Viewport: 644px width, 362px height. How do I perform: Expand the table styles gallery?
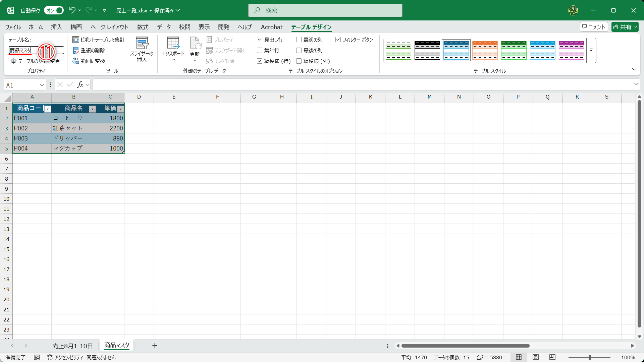coord(591,50)
